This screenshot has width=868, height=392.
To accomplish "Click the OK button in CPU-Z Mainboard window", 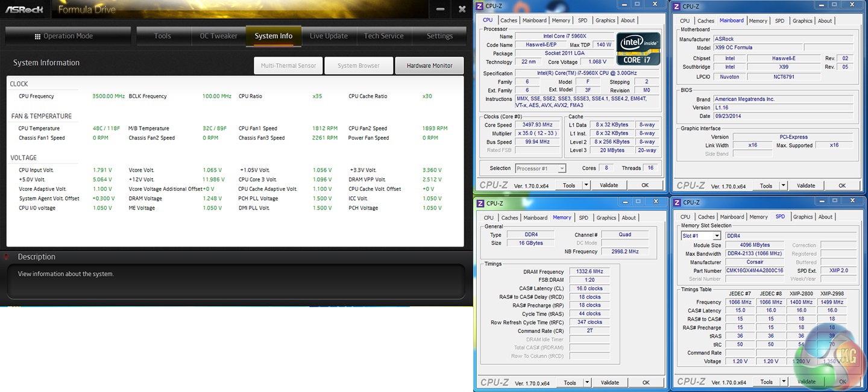I will (842, 185).
